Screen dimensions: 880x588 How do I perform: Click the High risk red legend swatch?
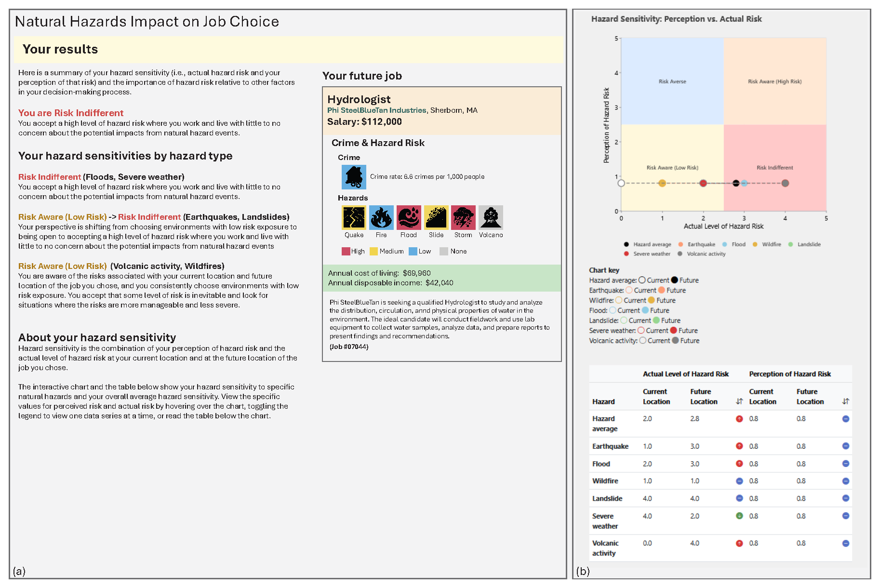[x=346, y=251]
